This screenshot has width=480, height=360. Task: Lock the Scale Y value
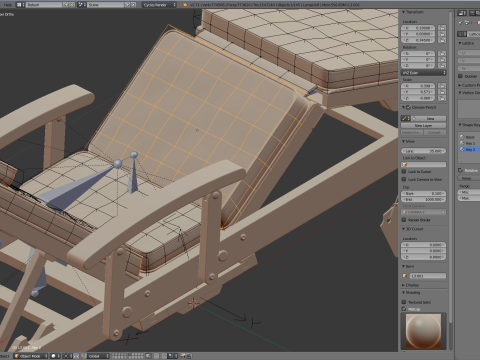pyautogui.click(x=442, y=92)
